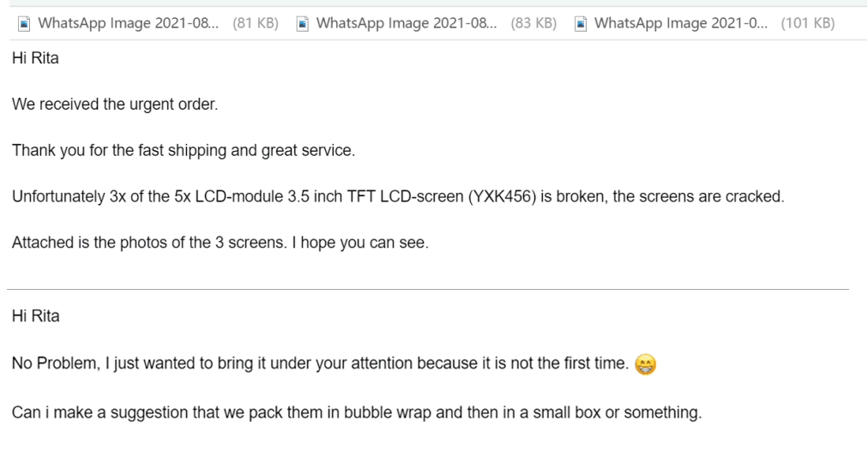868x469 pixels.
Task: Open the WhatsApp Image attachment sized 83 KB
Action: (x=406, y=24)
